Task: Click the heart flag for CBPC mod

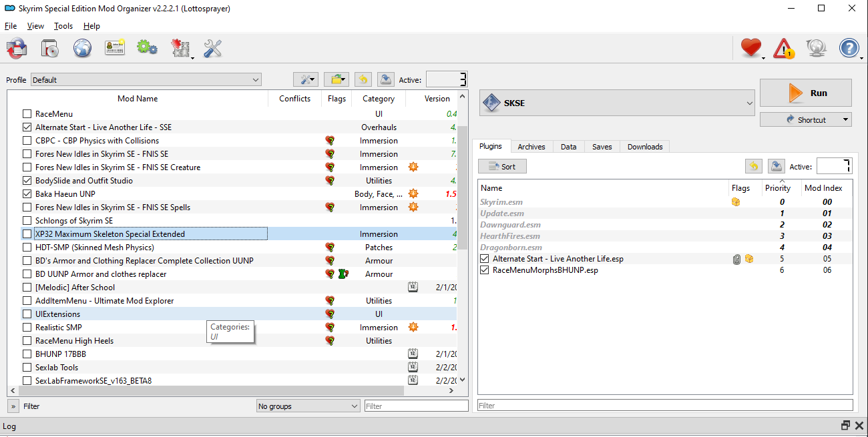Action: 330,140
